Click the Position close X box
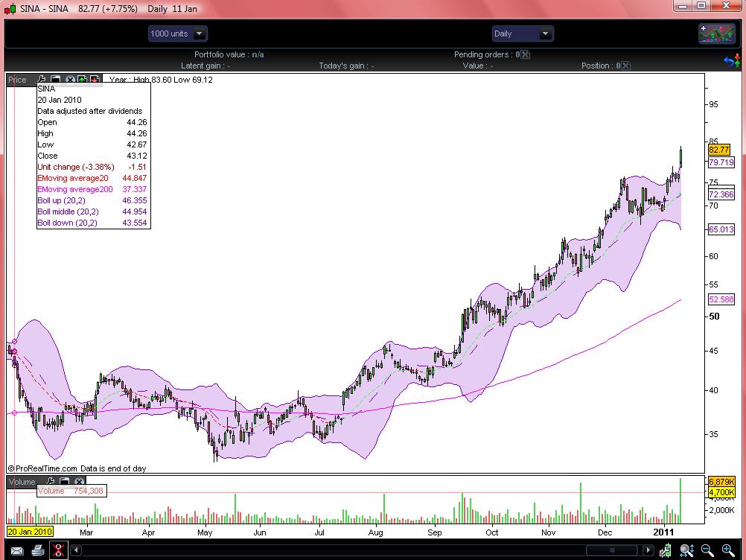Image resolution: width=746 pixels, height=560 pixels. [x=625, y=66]
